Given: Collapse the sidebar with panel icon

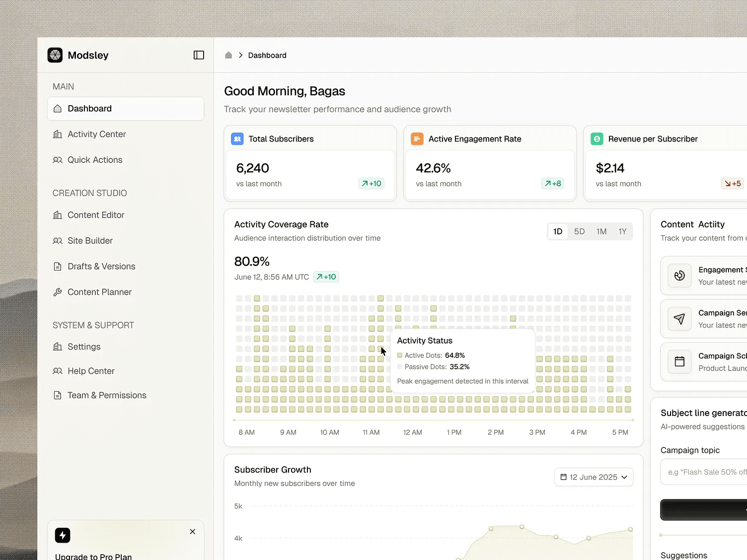Looking at the screenshot, I should tap(199, 55).
